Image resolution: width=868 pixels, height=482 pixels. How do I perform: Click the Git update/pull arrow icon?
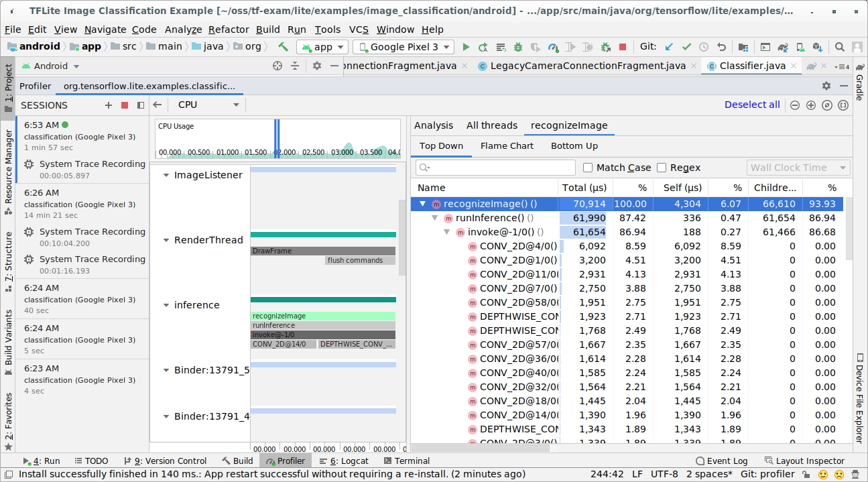point(668,47)
